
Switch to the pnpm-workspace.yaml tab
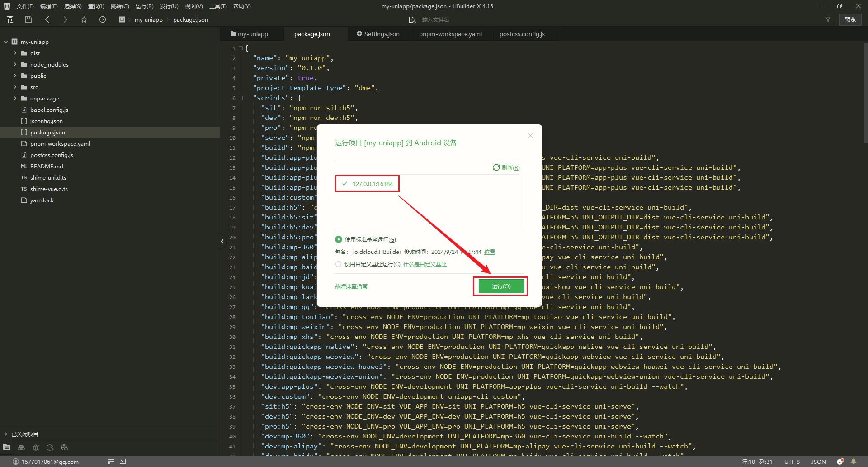coord(450,34)
